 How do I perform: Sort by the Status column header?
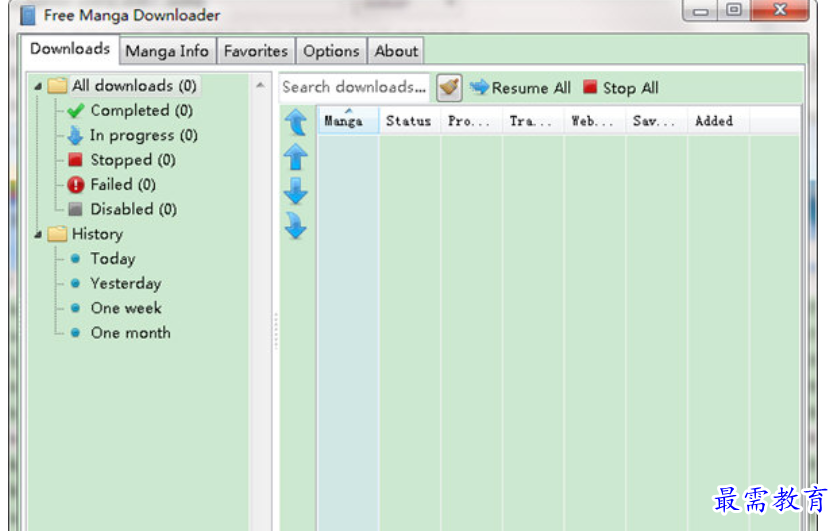click(x=410, y=120)
